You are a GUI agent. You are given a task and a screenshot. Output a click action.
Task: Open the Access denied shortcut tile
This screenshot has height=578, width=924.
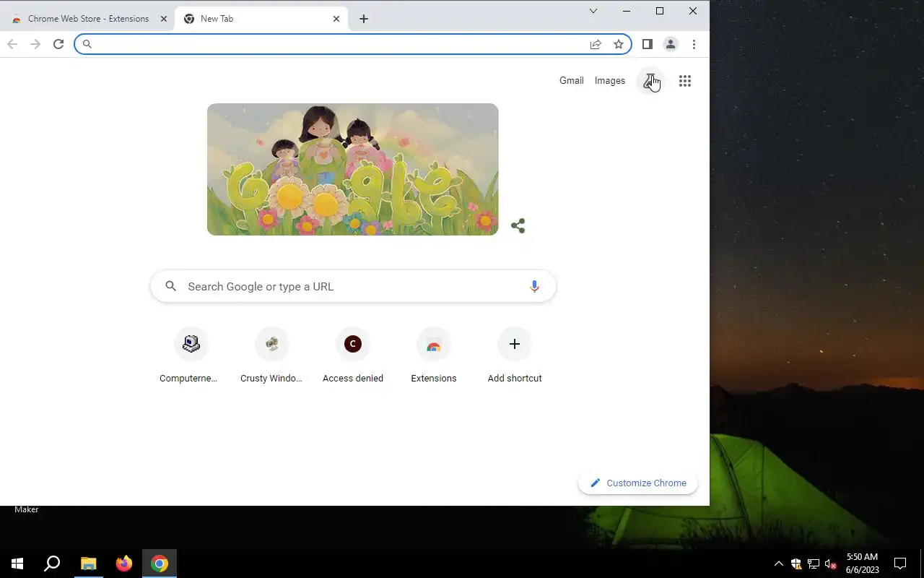coord(353,356)
